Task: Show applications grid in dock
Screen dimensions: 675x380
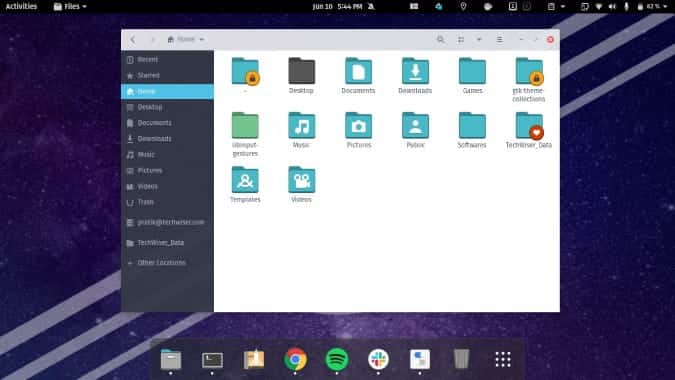Action: 503,359
